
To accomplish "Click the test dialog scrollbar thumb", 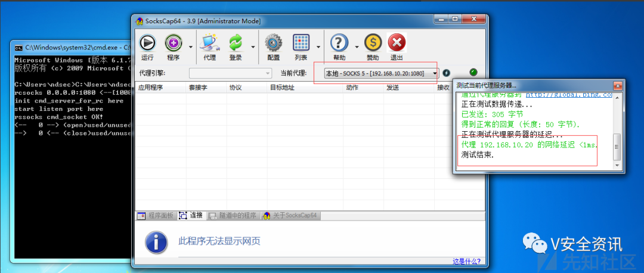I will tap(617, 147).
